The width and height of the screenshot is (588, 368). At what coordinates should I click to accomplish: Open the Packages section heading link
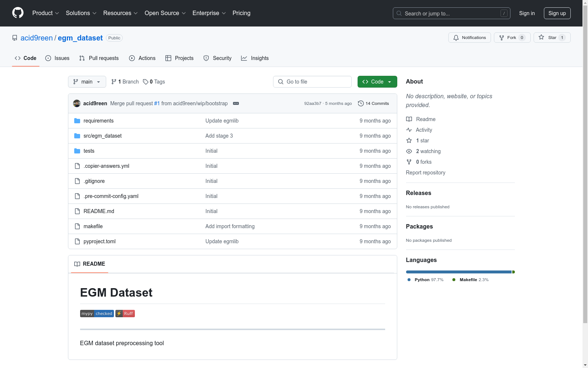[x=419, y=227]
